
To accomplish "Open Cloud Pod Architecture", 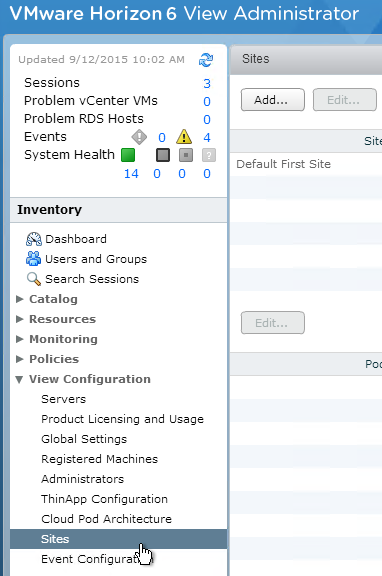I will tap(107, 519).
